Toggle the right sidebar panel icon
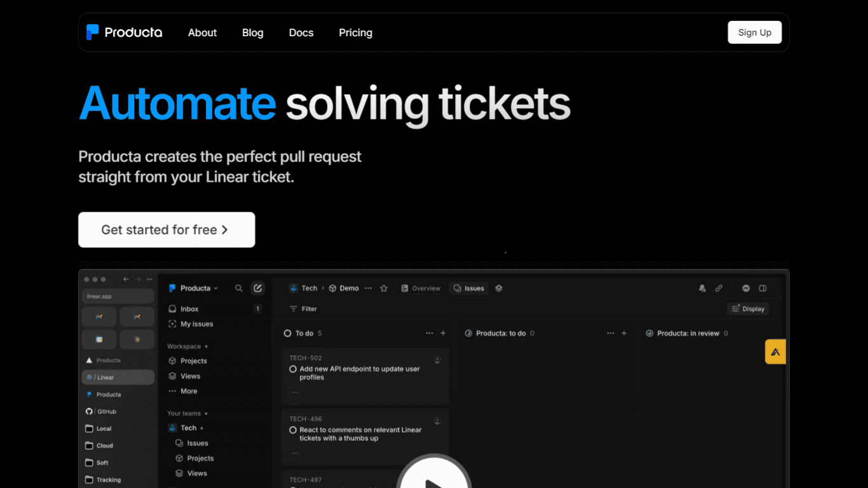This screenshot has height=488, width=868. click(763, 288)
